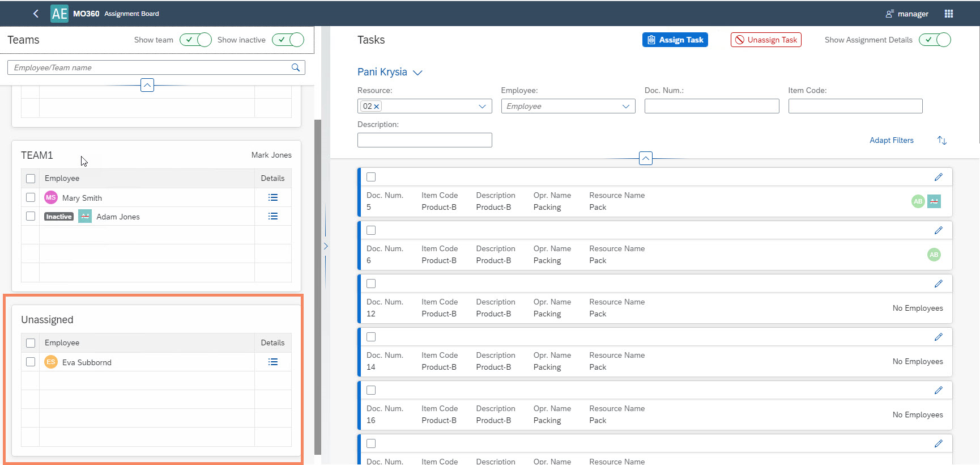Toggle the Show team switch
980x465 pixels.
(195, 40)
